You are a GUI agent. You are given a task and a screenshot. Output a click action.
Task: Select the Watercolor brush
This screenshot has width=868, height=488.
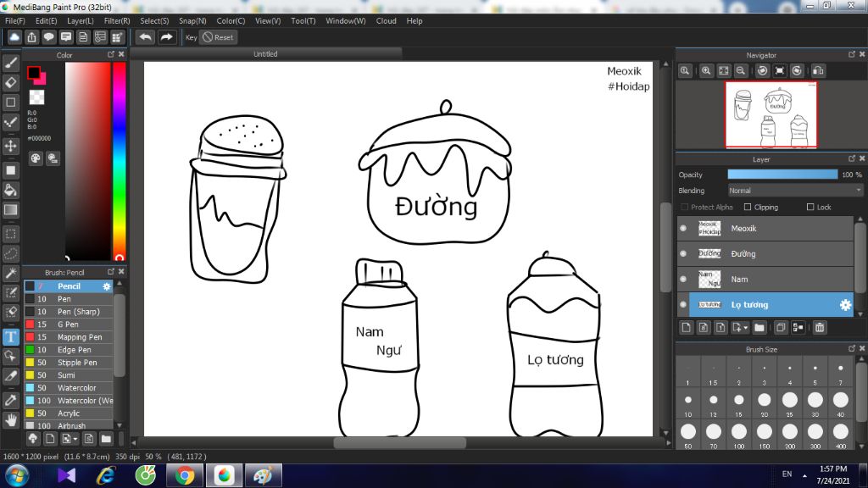point(69,388)
